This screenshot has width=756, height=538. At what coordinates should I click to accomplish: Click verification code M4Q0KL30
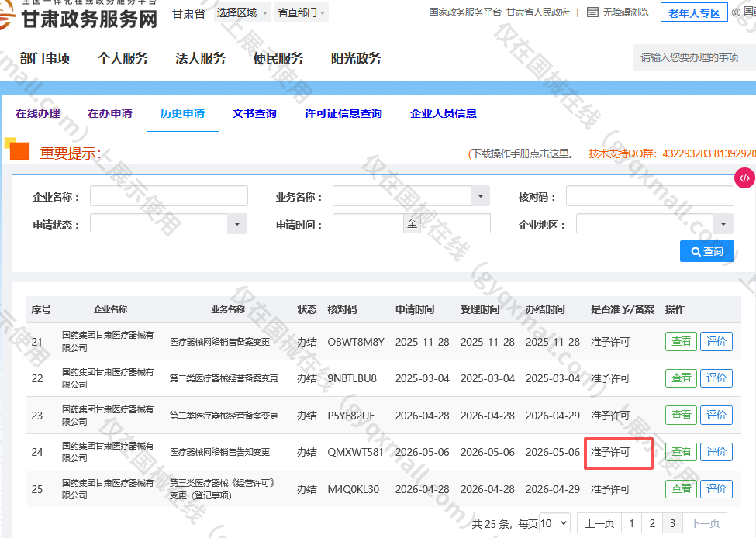(354, 489)
